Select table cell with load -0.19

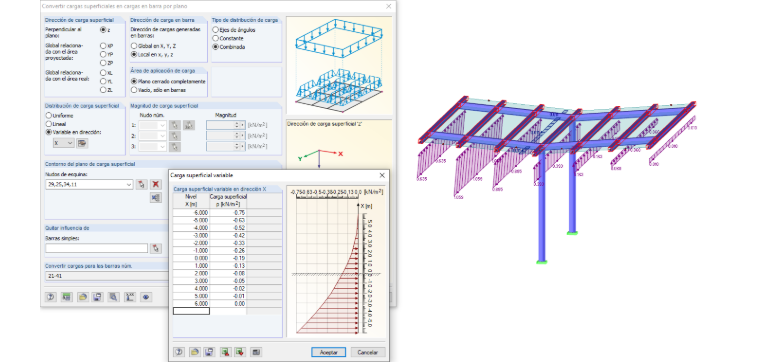pos(228,258)
